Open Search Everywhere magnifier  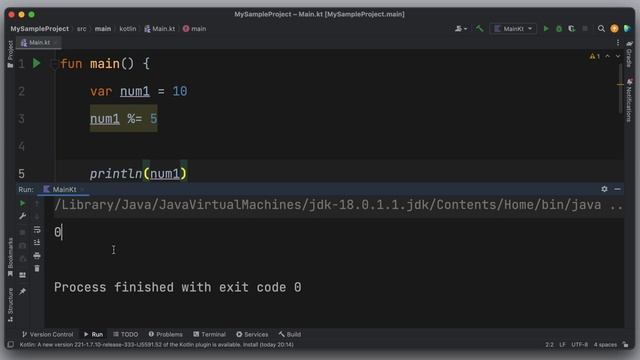click(601, 29)
